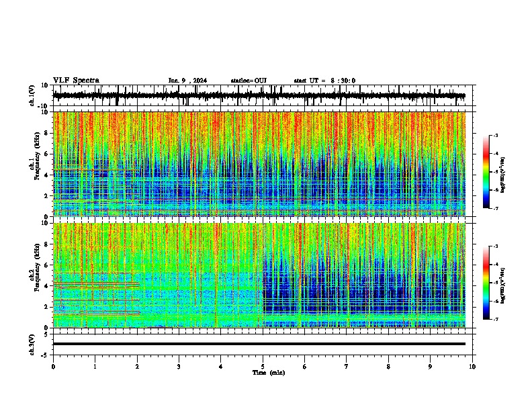
Task: Select the date text "Jan. 9, 2024"
Action: 187,81
